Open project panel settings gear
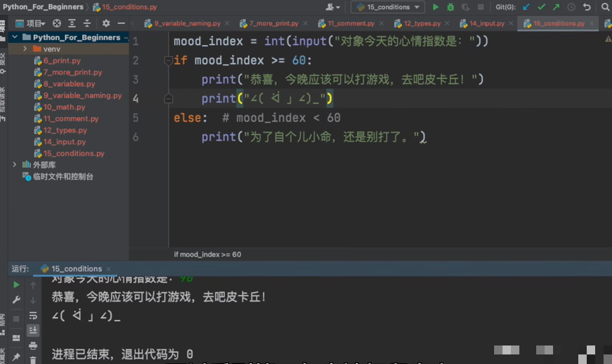 (106, 24)
